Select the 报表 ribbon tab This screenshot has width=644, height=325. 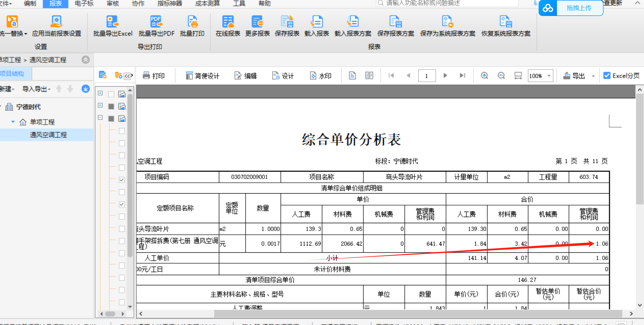(55, 3)
